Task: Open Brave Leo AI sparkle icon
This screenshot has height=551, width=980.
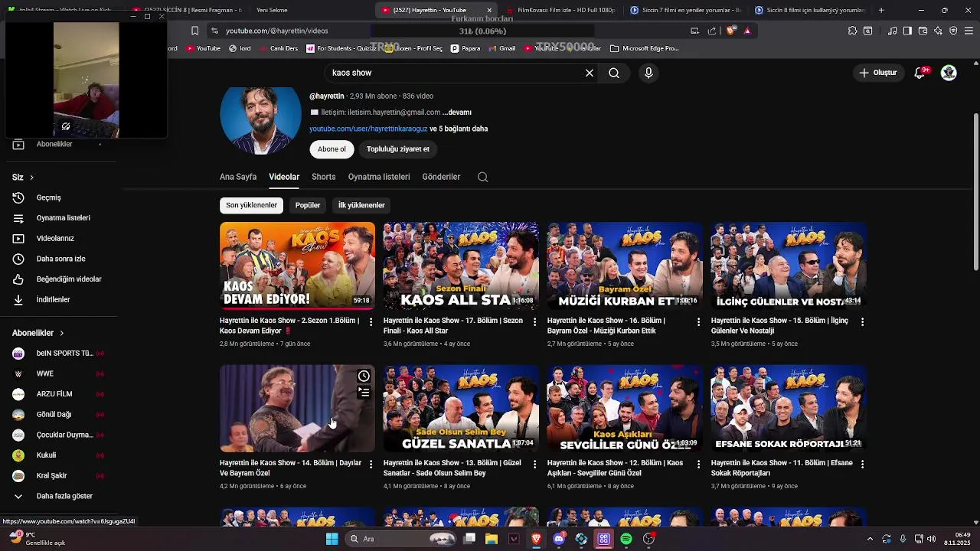Action: click(x=938, y=31)
